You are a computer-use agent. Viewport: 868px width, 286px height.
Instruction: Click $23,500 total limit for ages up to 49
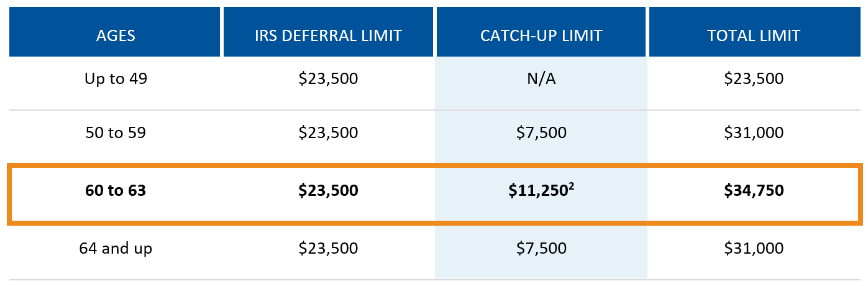coord(754,79)
